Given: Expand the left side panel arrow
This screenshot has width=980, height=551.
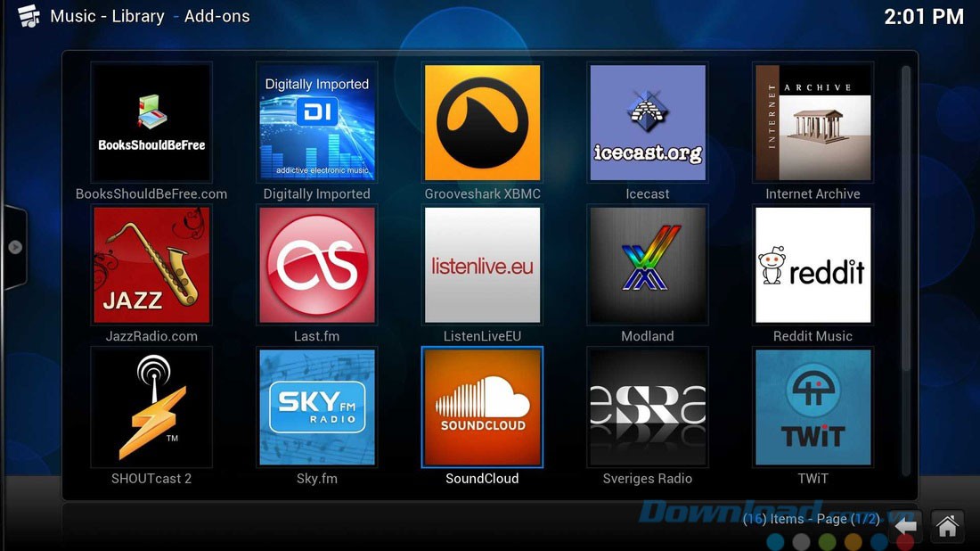Looking at the screenshot, I should tap(14, 247).
